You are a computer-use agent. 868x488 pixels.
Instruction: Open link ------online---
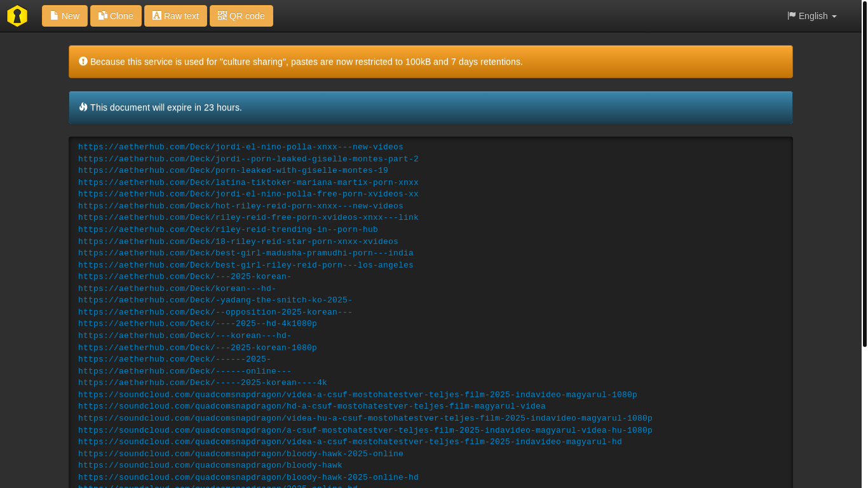pyautogui.click(x=185, y=371)
